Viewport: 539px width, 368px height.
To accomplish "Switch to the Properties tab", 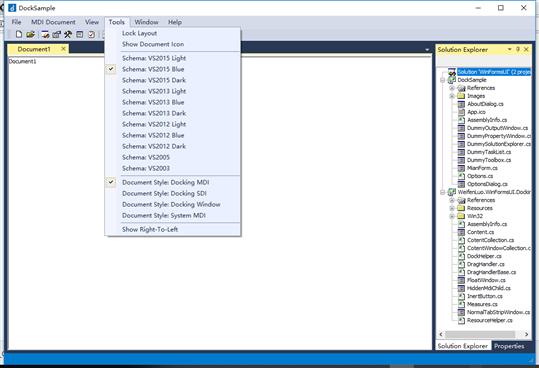I will (509, 346).
